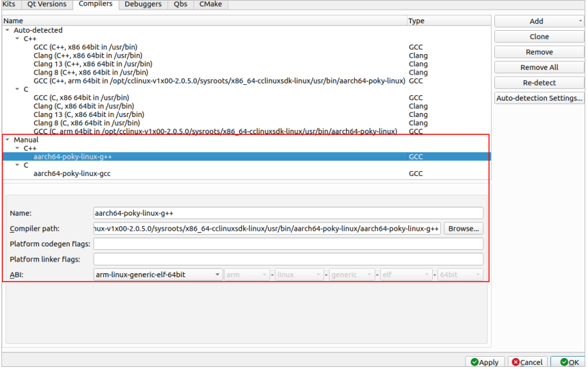Open Auto-detection Settings
Image resolution: width=588 pixels, height=369 pixels.
tap(539, 99)
